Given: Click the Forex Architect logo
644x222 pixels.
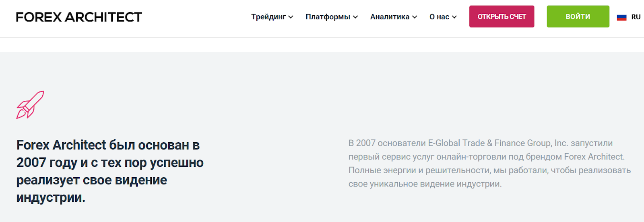Looking at the screenshot, I should click(x=79, y=17).
